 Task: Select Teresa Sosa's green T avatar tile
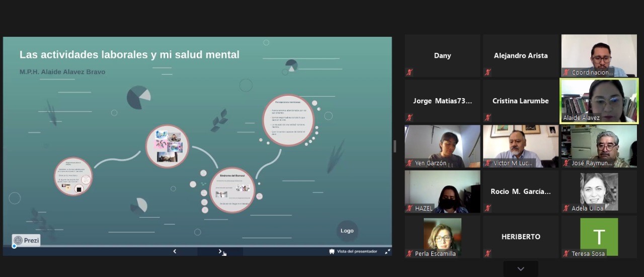tap(599, 237)
